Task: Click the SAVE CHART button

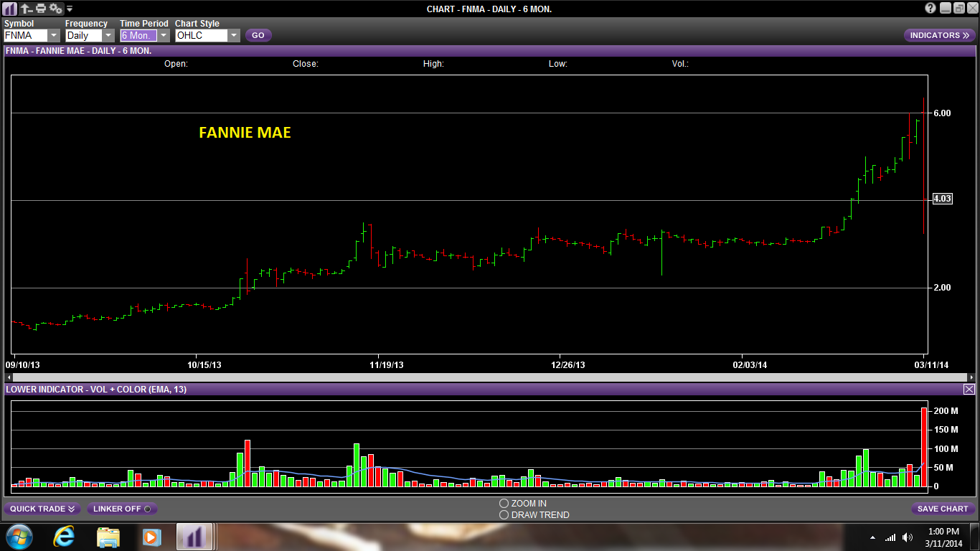Action: click(x=943, y=509)
